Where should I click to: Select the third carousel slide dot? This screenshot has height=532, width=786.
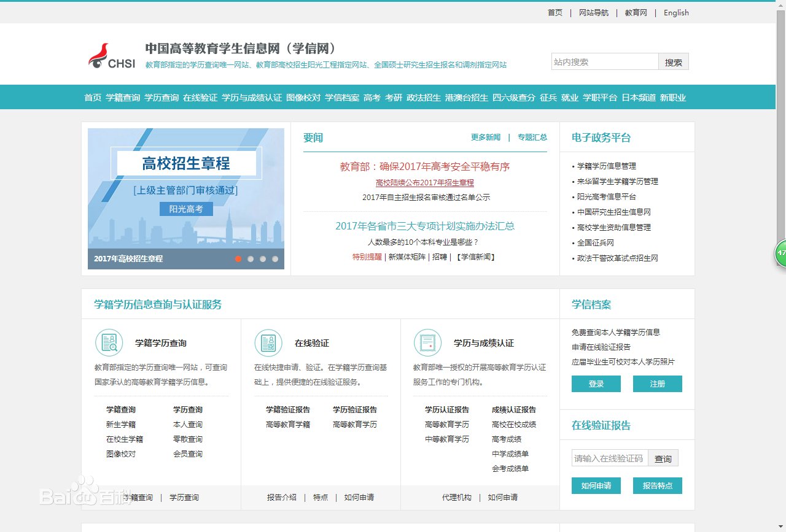click(x=263, y=259)
